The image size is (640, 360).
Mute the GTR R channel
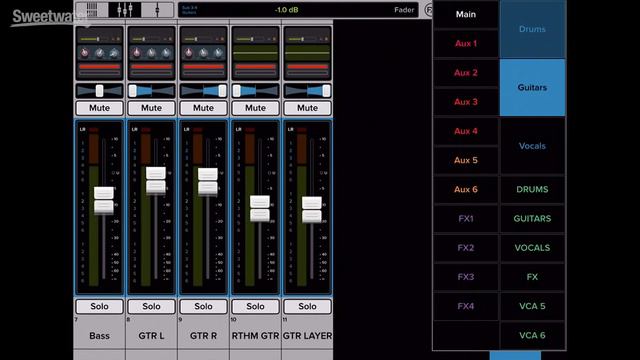pyautogui.click(x=203, y=108)
